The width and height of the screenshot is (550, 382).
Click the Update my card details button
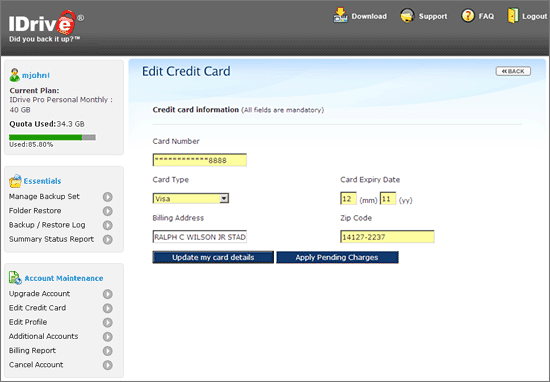[213, 257]
